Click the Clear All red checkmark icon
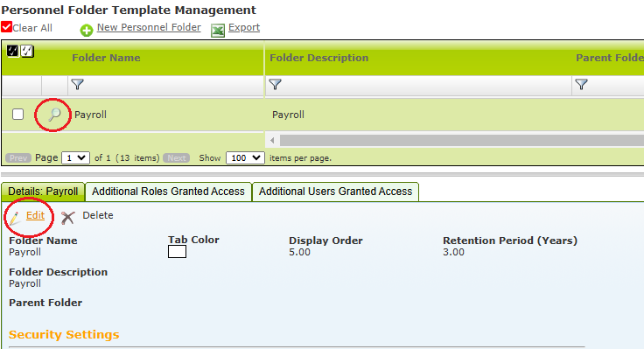The height and width of the screenshot is (349, 644). [x=6, y=27]
